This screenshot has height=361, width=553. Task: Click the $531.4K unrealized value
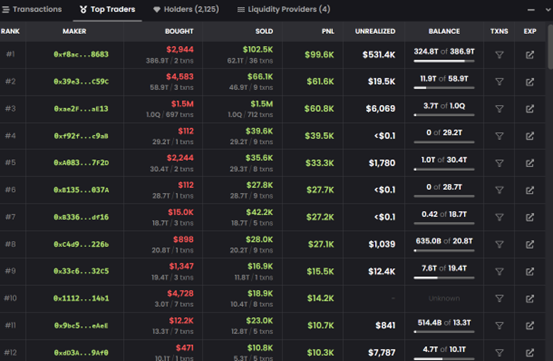tap(379, 55)
